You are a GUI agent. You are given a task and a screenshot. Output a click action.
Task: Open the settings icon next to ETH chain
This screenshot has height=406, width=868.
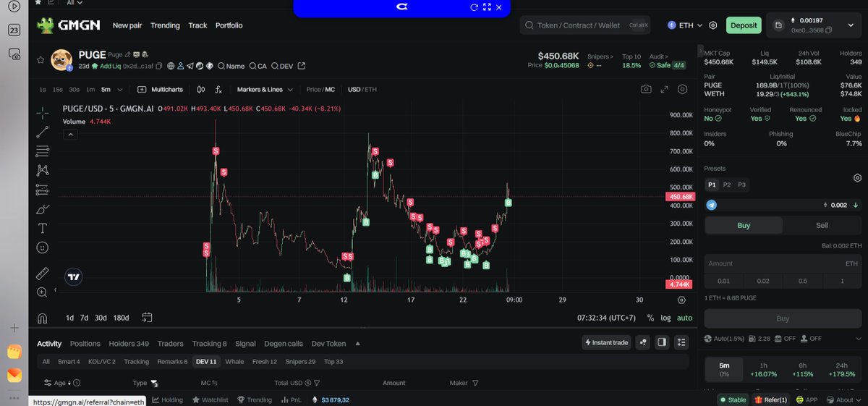[x=712, y=25]
